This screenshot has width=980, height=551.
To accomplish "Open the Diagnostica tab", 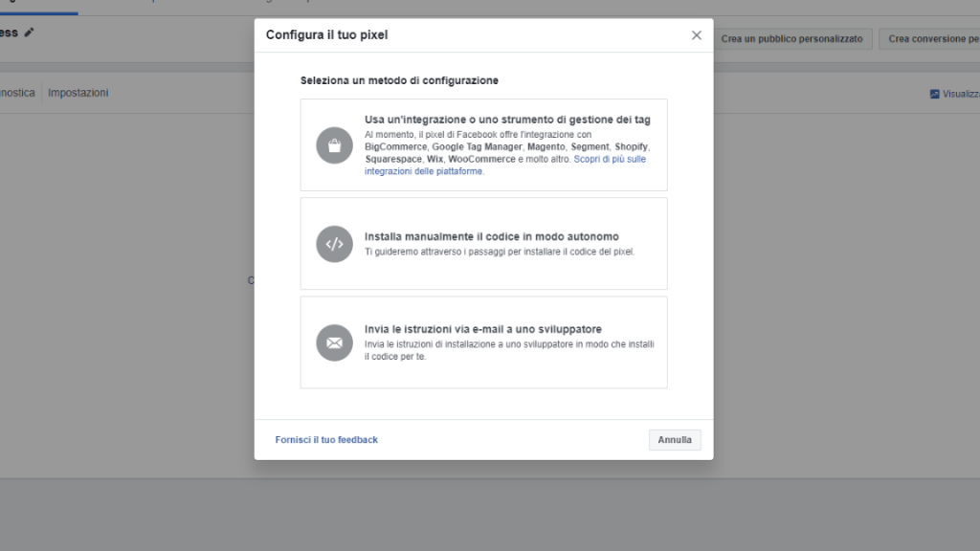I will tap(17, 93).
